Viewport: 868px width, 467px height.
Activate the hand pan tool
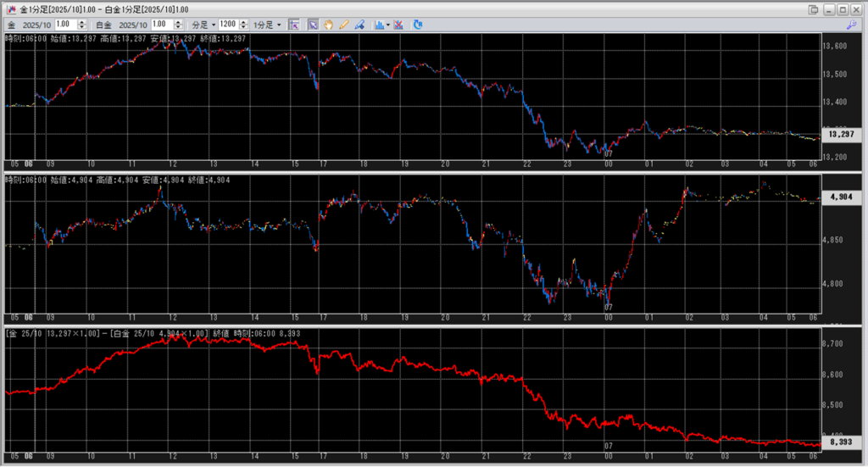coord(328,25)
